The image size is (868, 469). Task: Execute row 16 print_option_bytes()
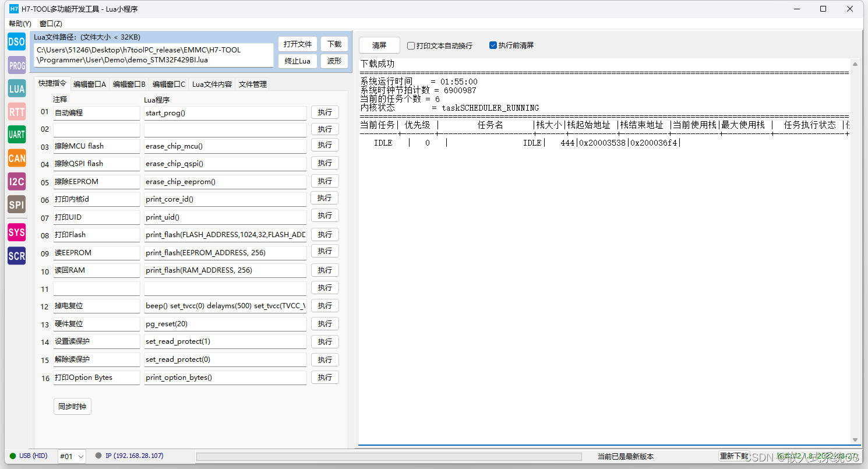[x=325, y=378]
